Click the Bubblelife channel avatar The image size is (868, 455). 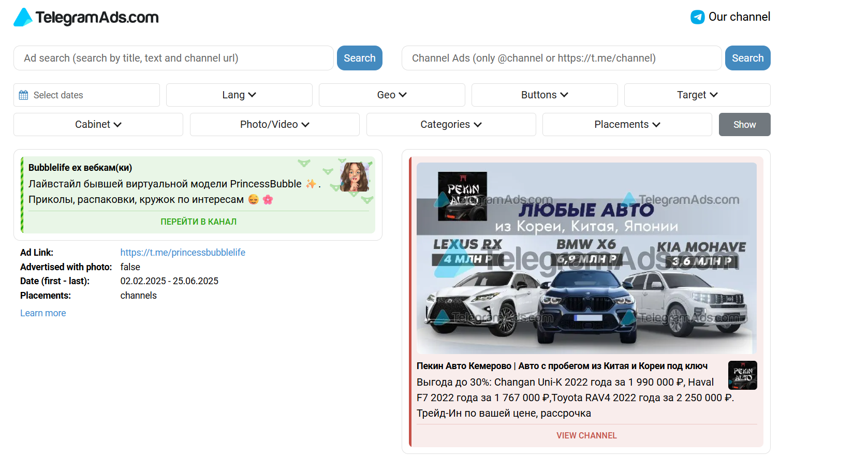click(x=355, y=177)
